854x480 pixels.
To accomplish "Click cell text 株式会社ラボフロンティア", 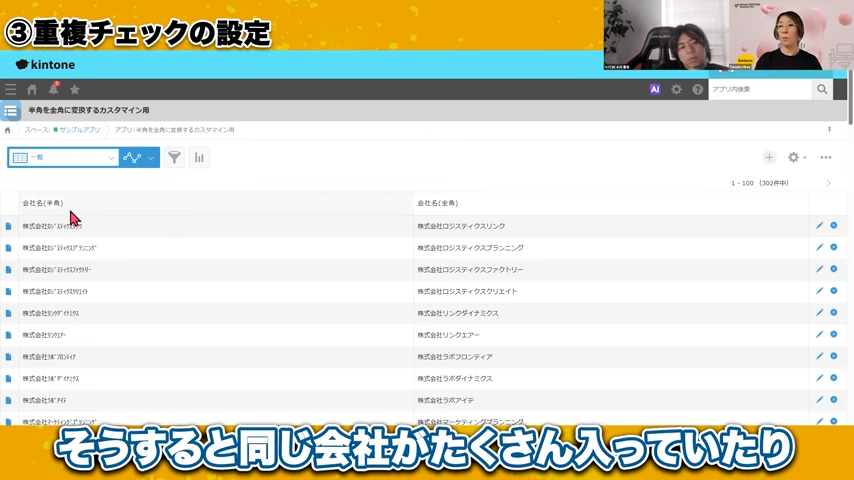I will [x=455, y=357].
